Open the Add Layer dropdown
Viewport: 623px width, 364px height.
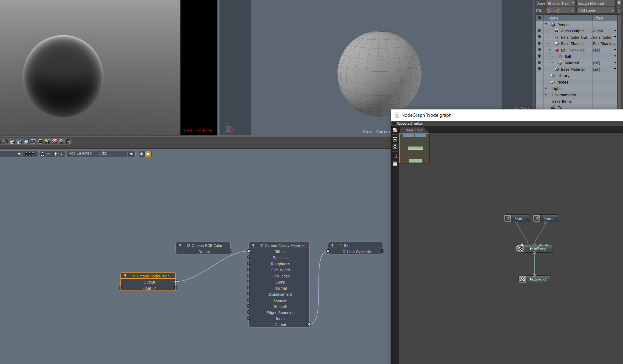coord(596,11)
